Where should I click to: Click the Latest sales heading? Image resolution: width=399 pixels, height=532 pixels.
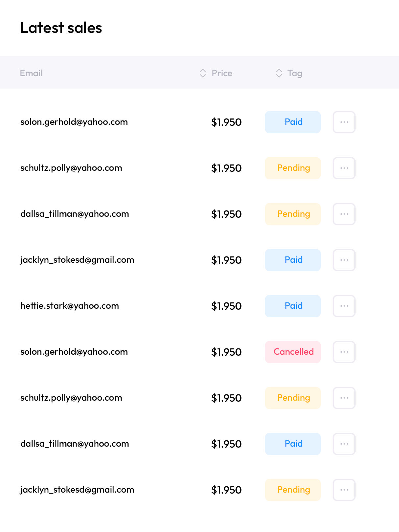(x=61, y=28)
